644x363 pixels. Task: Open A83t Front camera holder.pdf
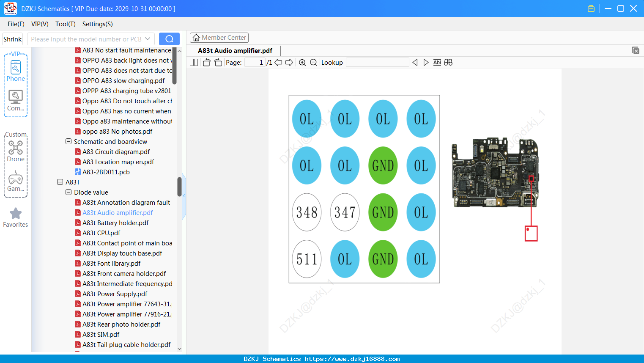(x=124, y=274)
